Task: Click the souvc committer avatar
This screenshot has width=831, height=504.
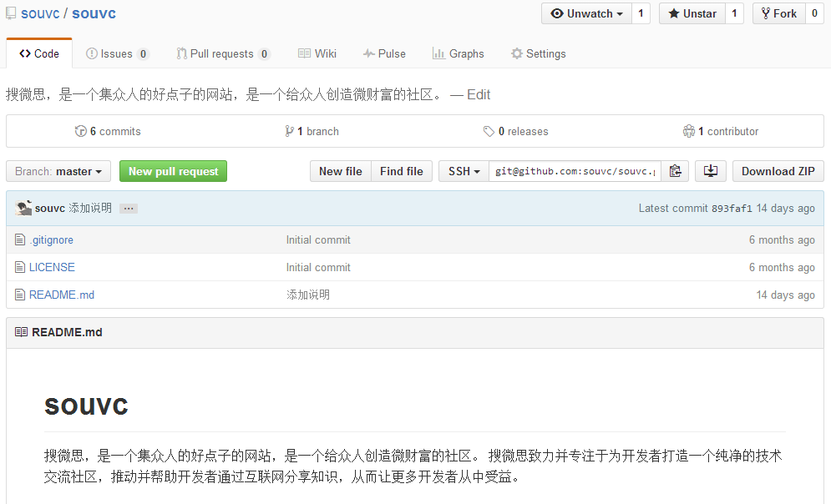Action: click(x=24, y=208)
